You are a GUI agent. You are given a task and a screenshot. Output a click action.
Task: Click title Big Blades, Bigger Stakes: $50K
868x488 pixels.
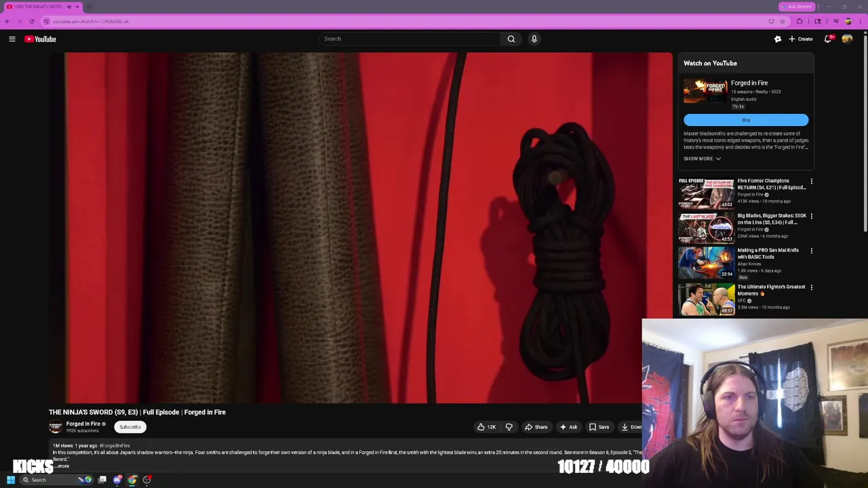point(772,219)
